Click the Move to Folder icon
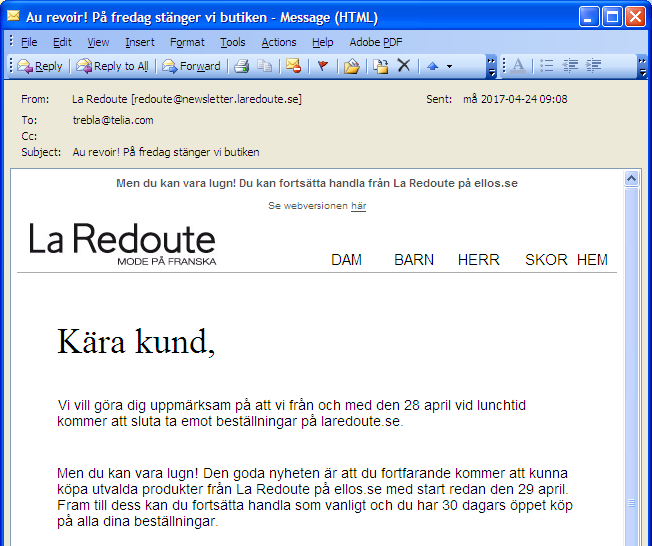Screen dimensions: 652x546 pos(351,66)
